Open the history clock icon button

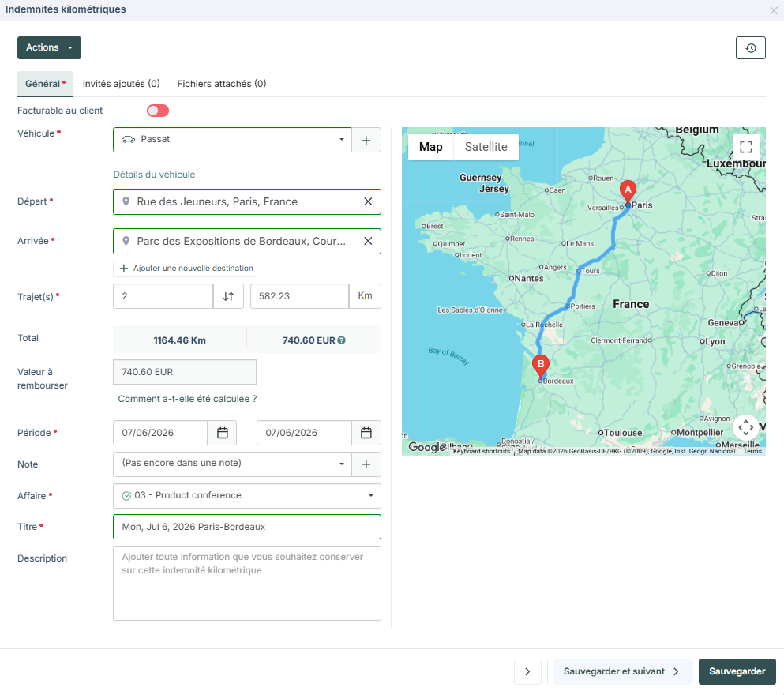pos(750,48)
